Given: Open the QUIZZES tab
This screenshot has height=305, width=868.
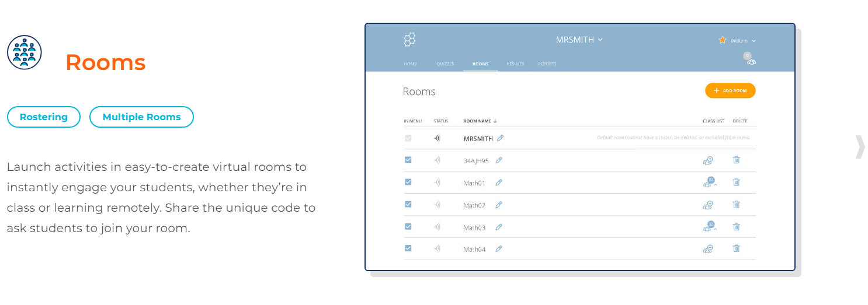Looking at the screenshot, I should (x=445, y=64).
